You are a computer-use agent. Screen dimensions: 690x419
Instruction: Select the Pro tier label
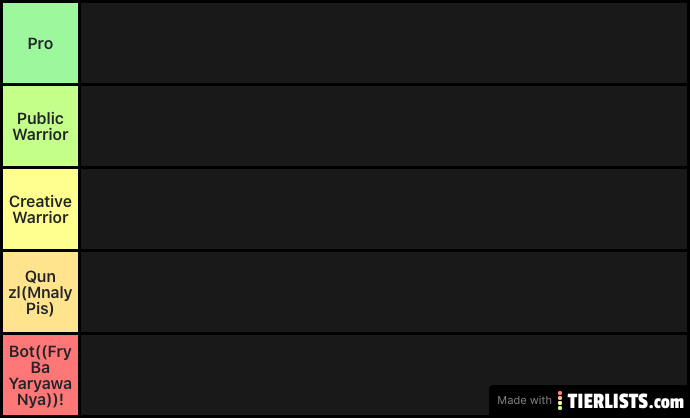pos(40,43)
